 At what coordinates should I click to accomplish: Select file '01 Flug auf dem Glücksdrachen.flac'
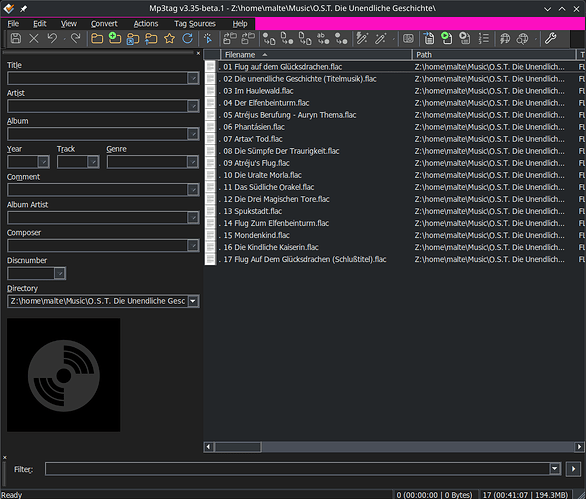(x=283, y=67)
